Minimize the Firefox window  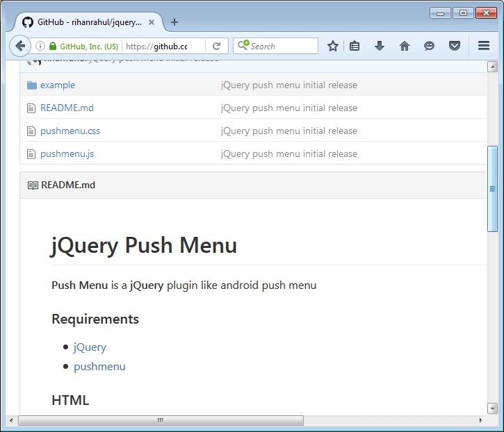pyautogui.click(x=440, y=13)
